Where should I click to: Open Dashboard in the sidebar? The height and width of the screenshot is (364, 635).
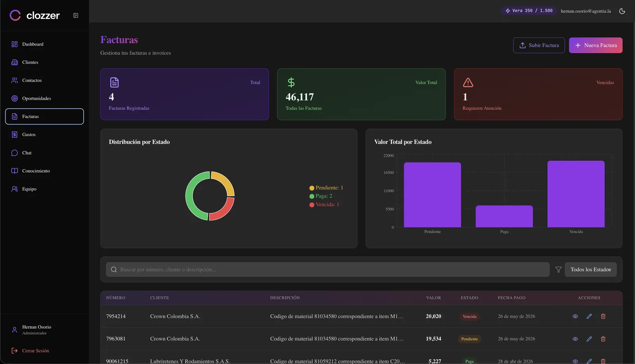pos(44,44)
